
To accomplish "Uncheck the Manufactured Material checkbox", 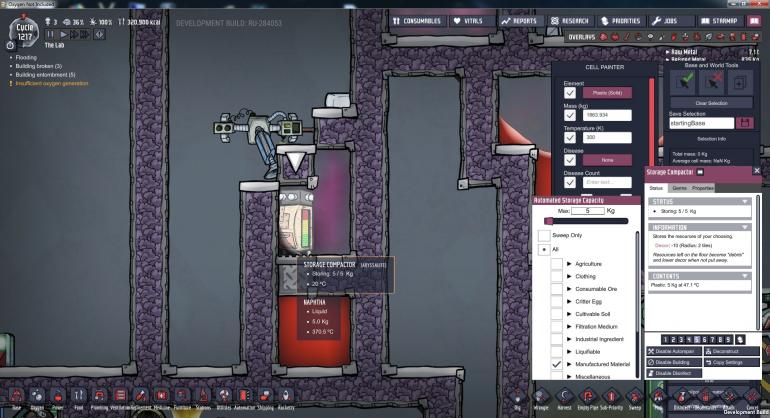I will tap(556, 364).
